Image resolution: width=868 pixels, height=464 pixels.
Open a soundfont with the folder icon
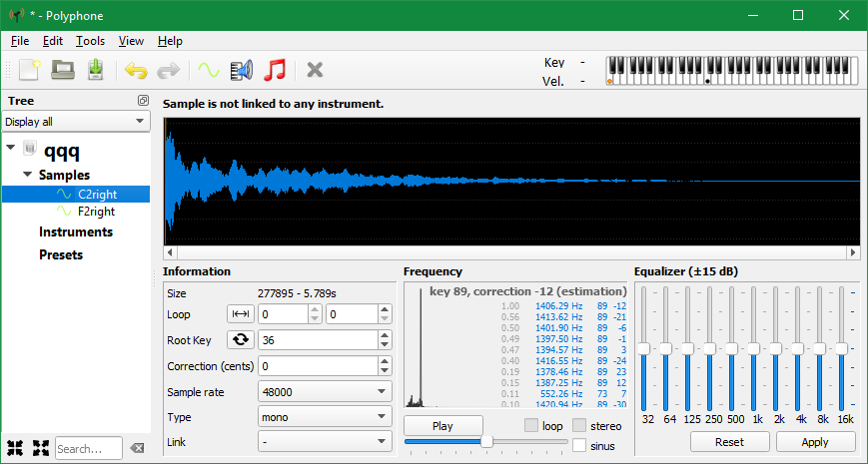[63, 70]
